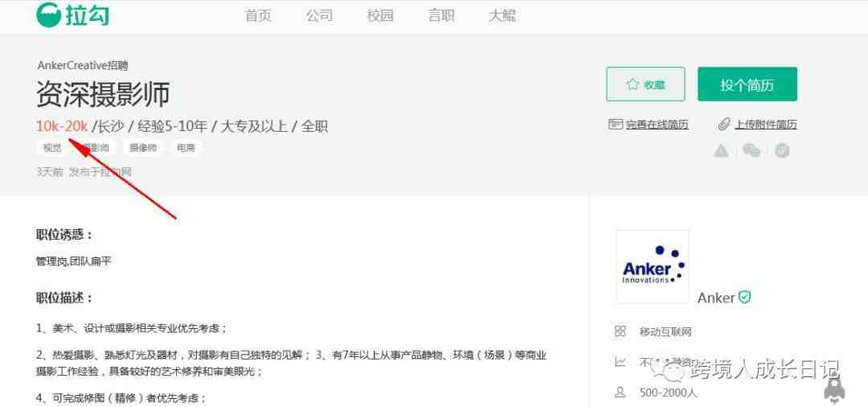Open the Anker company name link
Viewport: 868px width, 407px height.
[x=716, y=298]
